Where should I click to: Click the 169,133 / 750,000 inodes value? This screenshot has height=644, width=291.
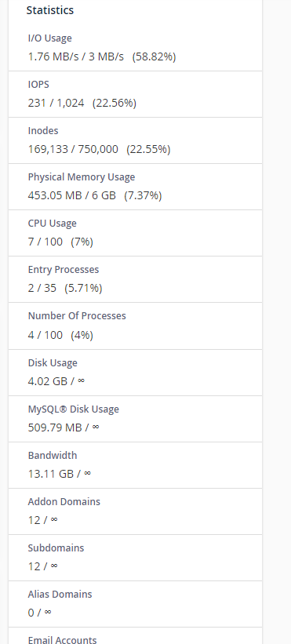[x=73, y=149]
